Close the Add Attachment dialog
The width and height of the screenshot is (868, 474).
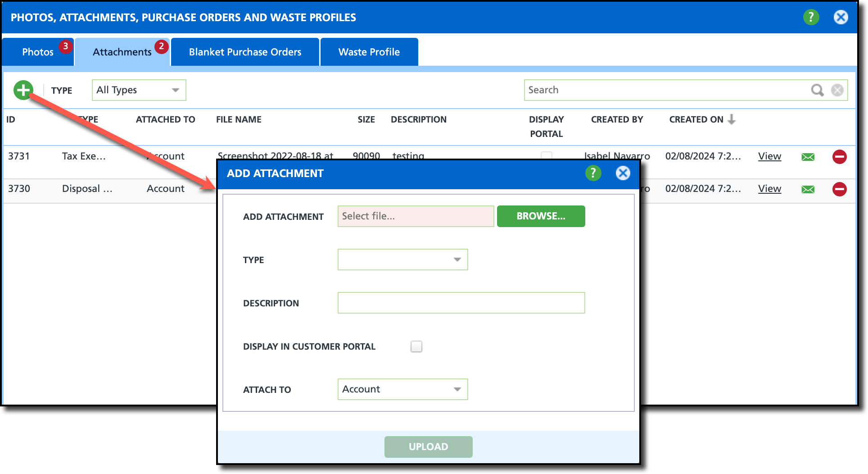point(623,173)
